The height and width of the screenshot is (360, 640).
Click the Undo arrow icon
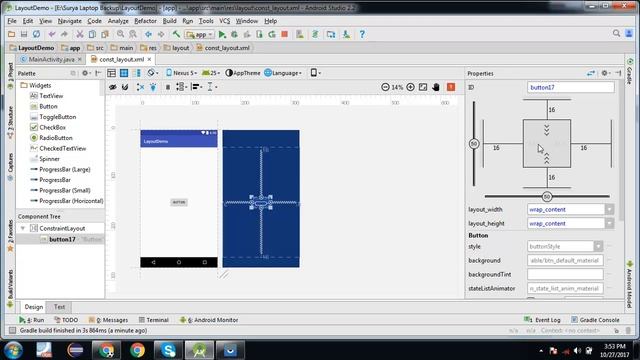tap(52, 34)
